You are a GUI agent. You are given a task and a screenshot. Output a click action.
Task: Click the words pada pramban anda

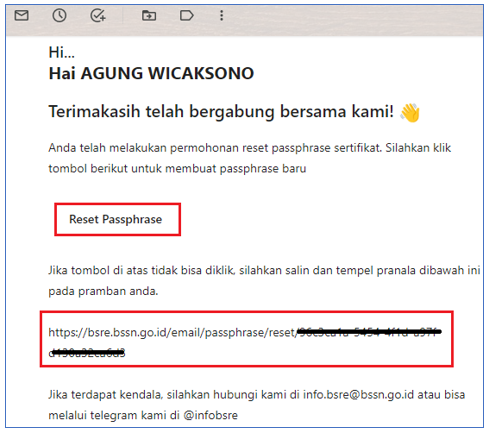pyautogui.click(x=103, y=291)
